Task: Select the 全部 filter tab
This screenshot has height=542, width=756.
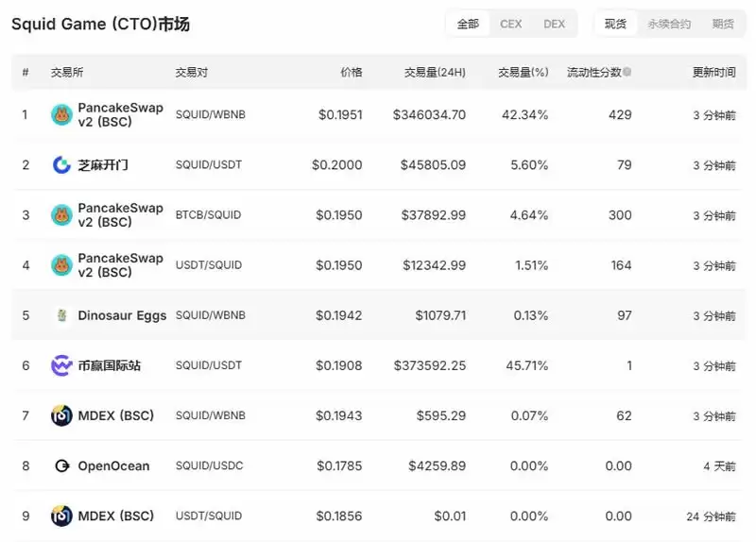Action: pyautogui.click(x=468, y=24)
